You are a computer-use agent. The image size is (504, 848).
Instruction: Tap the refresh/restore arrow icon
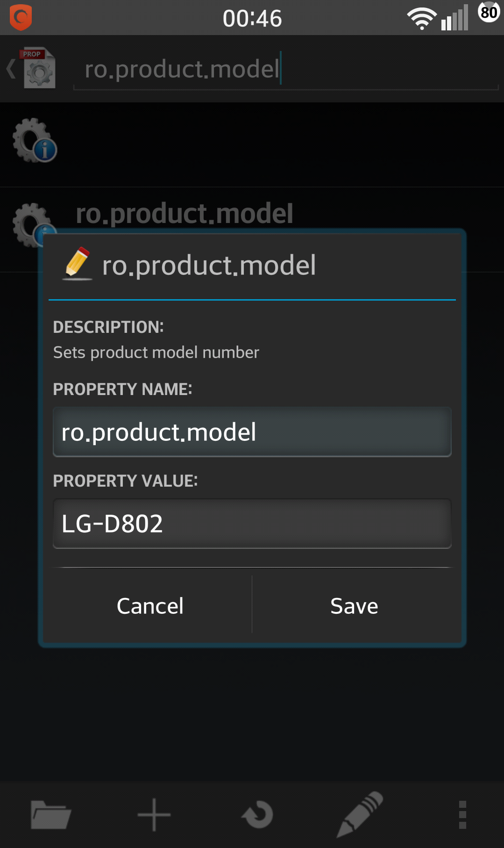pos(257,815)
